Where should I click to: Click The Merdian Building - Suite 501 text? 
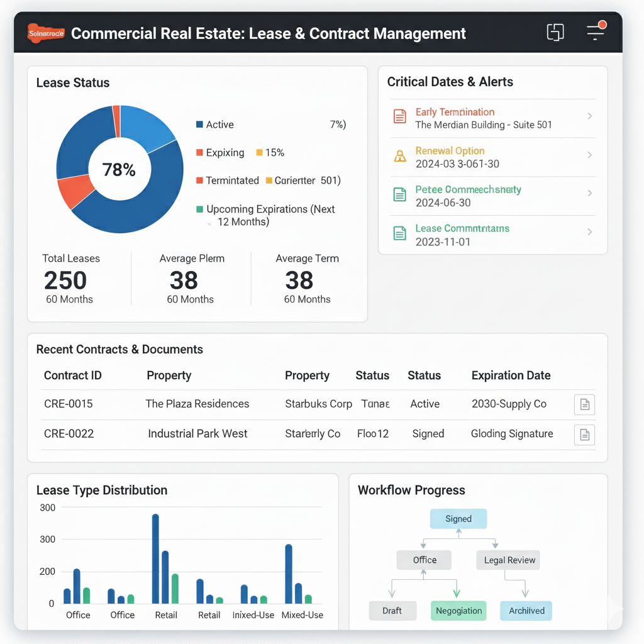484,125
